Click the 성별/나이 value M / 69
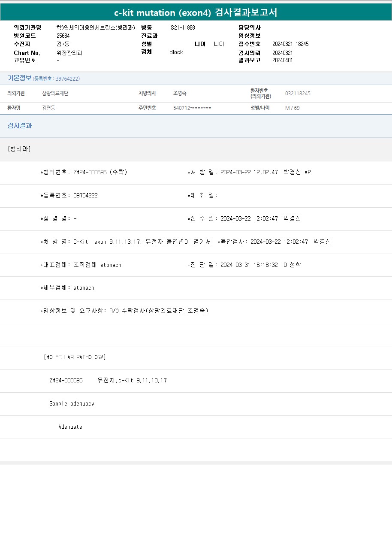Screen dimensions: 392x533 pos(292,108)
